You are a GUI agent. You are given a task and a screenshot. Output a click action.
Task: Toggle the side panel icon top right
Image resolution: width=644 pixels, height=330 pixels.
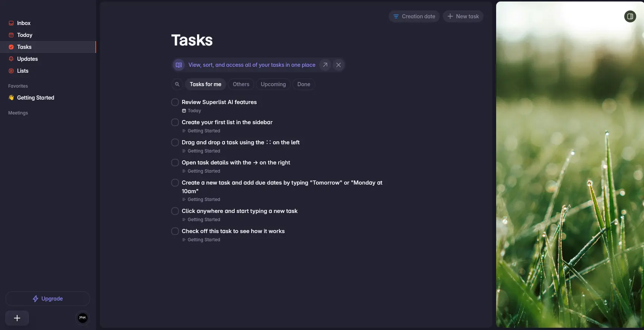tap(630, 16)
